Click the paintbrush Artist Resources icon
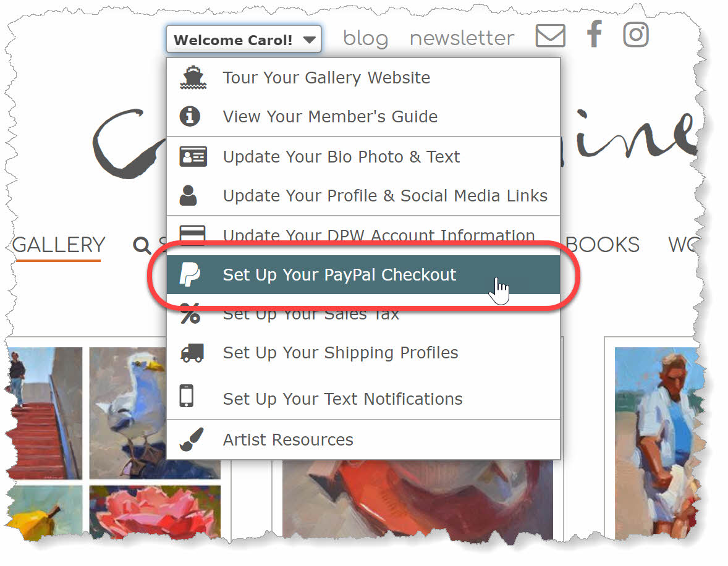The image size is (728, 566). click(x=192, y=439)
